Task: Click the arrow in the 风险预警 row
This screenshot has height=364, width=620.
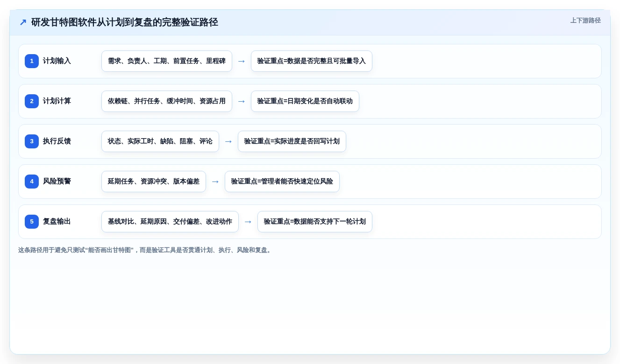Action: pos(215,182)
